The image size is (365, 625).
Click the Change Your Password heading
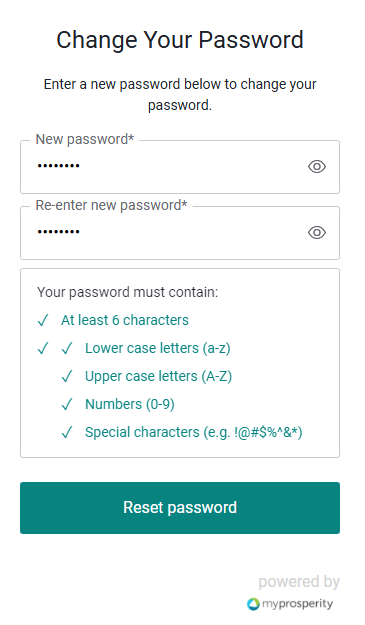[x=180, y=39]
